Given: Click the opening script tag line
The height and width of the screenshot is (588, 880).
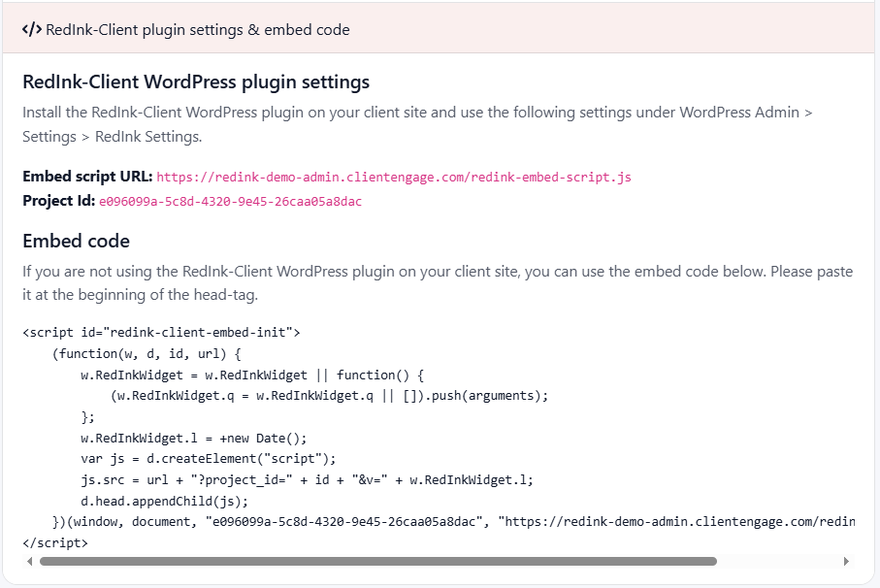Looking at the screenshot, I should click(x=162, y=333).
